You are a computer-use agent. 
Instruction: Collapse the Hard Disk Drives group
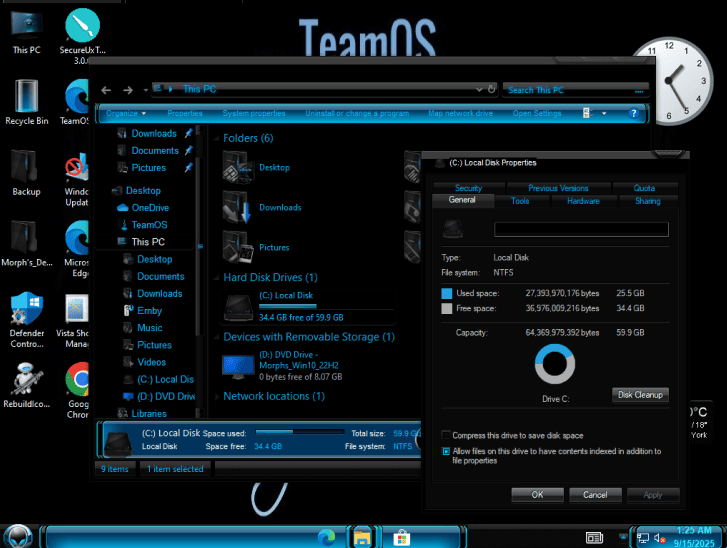(270, 277)
